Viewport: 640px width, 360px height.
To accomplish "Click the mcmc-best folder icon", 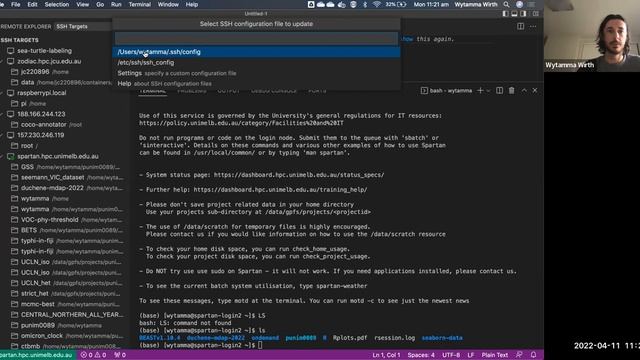I will [x=15, y=304].
